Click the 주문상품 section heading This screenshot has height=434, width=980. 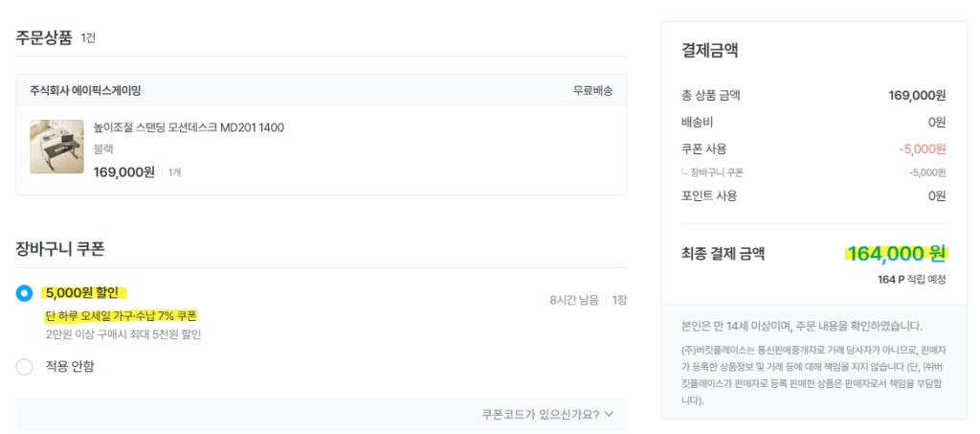click(x=44, y=37)
